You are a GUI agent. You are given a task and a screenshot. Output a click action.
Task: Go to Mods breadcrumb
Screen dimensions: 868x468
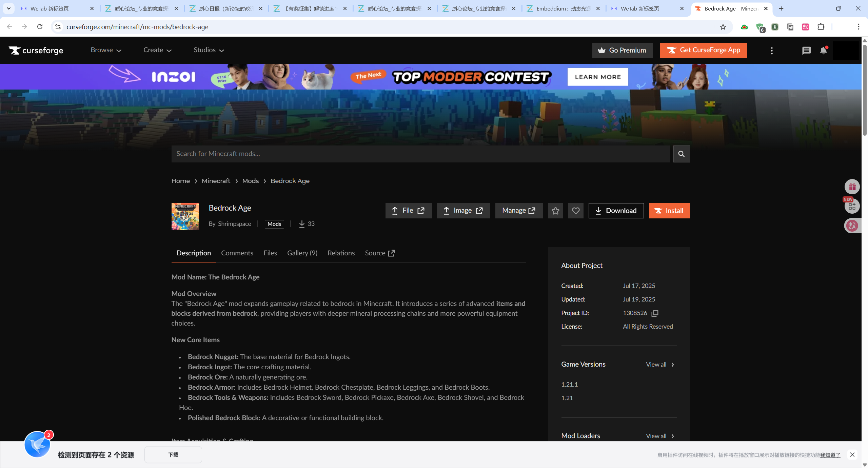pyautogui.click(x=251, y=181)
